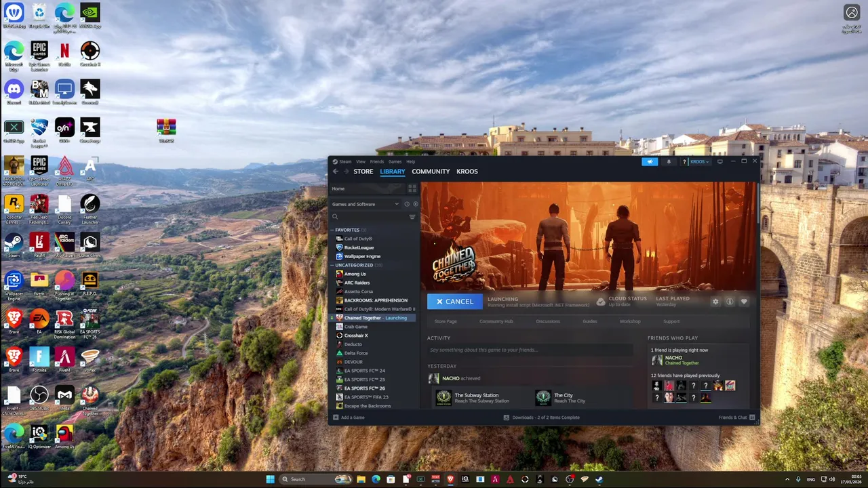Toggle sort by recent activity clock icon
Screen dimensions: 868x488
pyautogui.click(x=407, y=204)
